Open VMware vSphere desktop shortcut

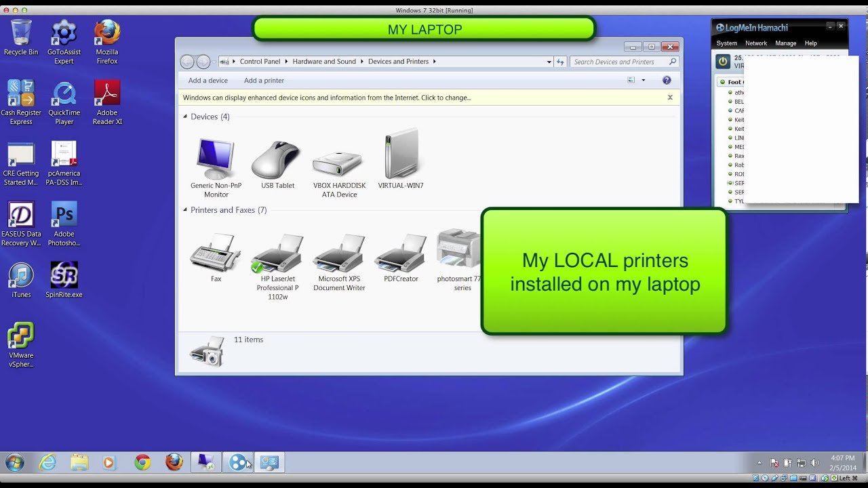click(x=21, y=346)
